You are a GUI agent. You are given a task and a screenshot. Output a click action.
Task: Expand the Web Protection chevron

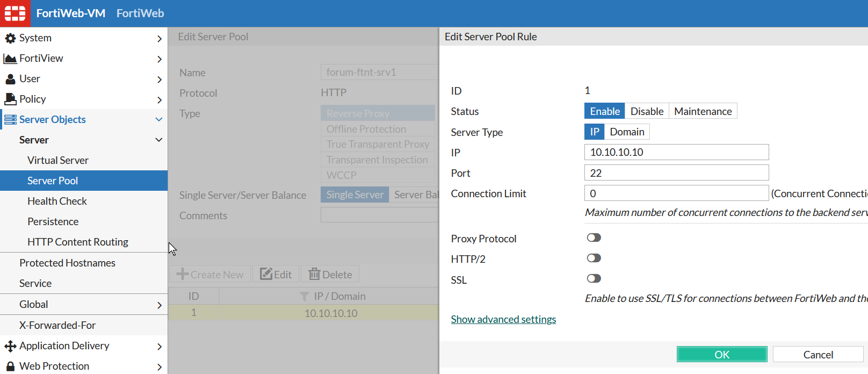coord(159,367)
